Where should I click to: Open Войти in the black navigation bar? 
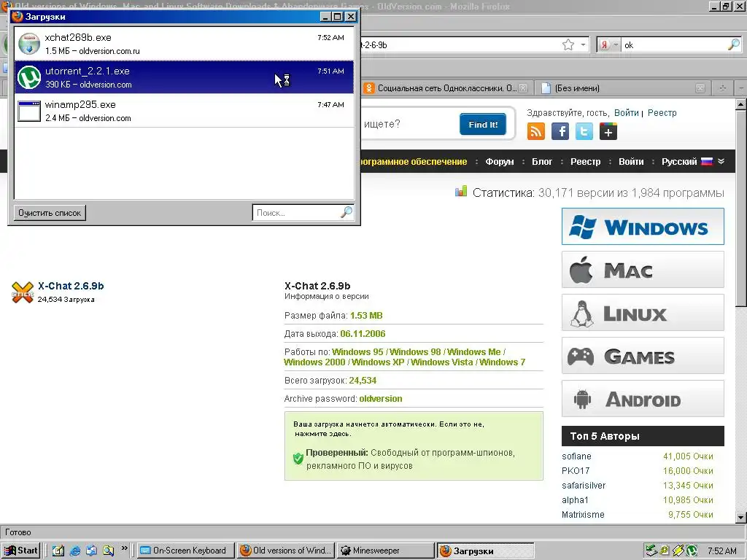(x=631, y=161)
